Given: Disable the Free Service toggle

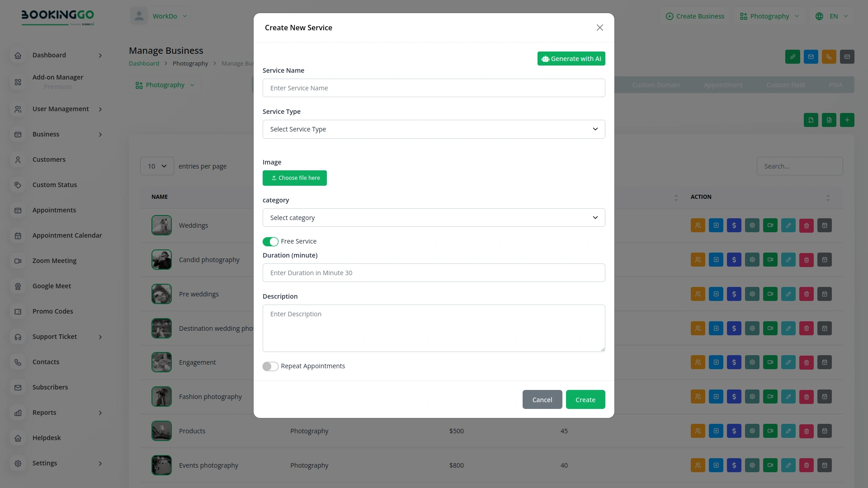Looking at the screenshot, I should [270, 241].
